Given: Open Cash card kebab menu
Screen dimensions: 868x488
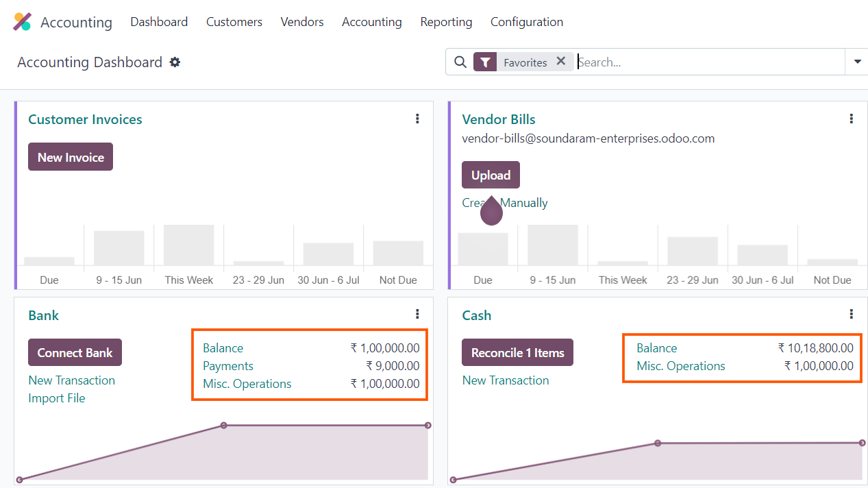Looking at the screenshot, I should 851,314.
